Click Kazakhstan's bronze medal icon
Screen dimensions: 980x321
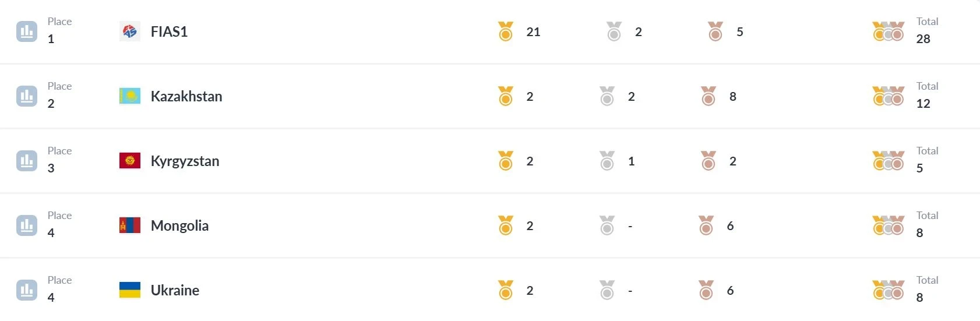click(x=708, y=96)
